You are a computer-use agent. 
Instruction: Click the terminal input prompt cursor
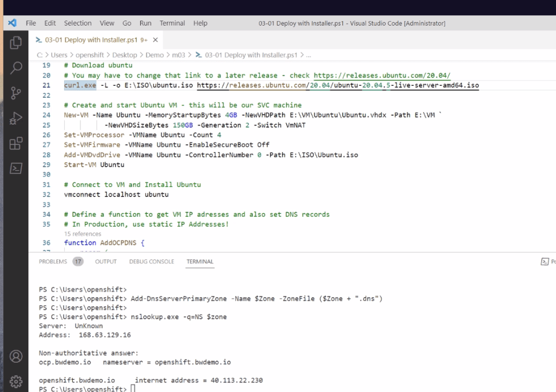click(133, 388)
